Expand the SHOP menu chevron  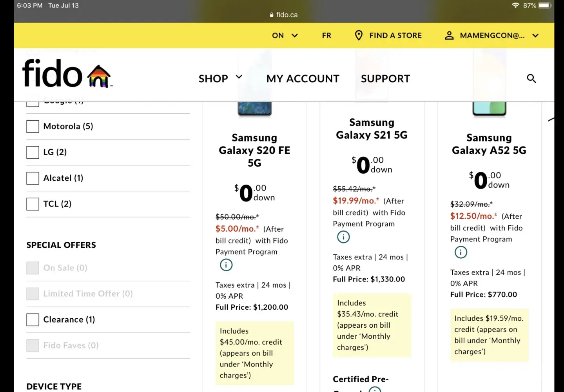(239, 77)
